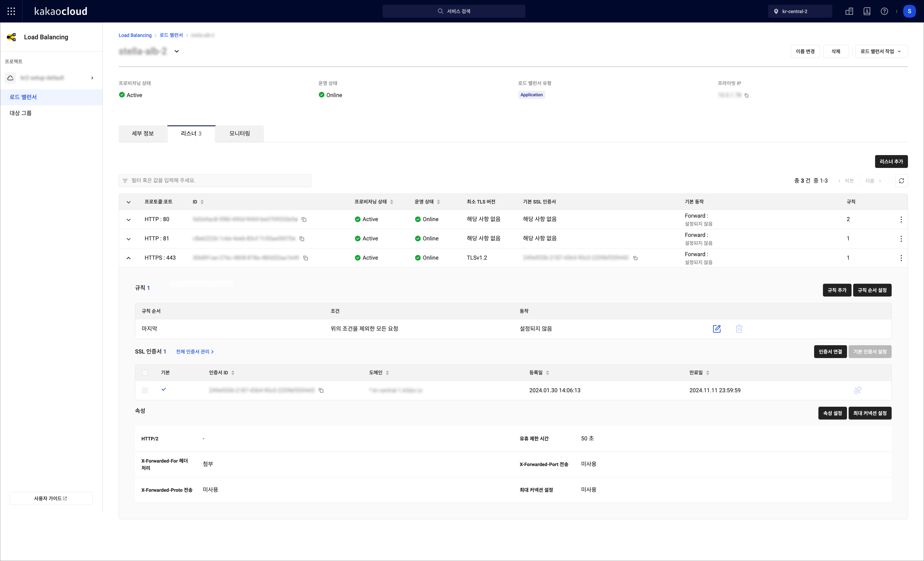Sort by provisioning status column
Viewport: 924px width, 561px height.
click(392, 202)
